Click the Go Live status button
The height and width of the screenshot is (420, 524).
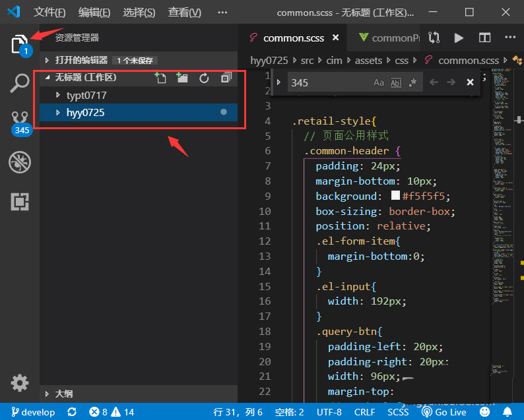coord(445,412)
